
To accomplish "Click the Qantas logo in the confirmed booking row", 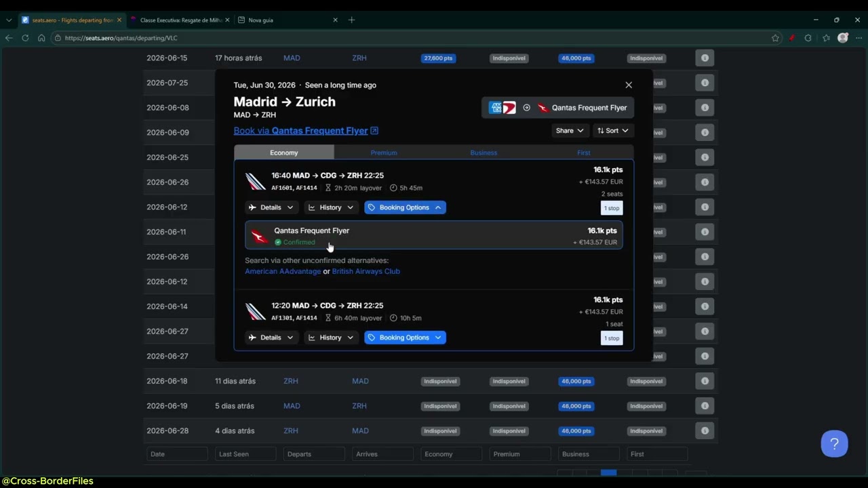I will tap(259, 236).
